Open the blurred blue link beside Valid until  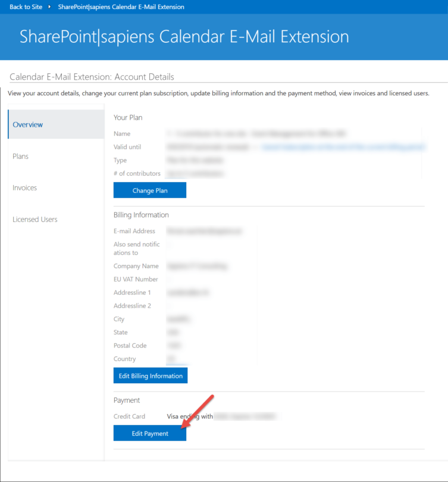coord(343,147)
